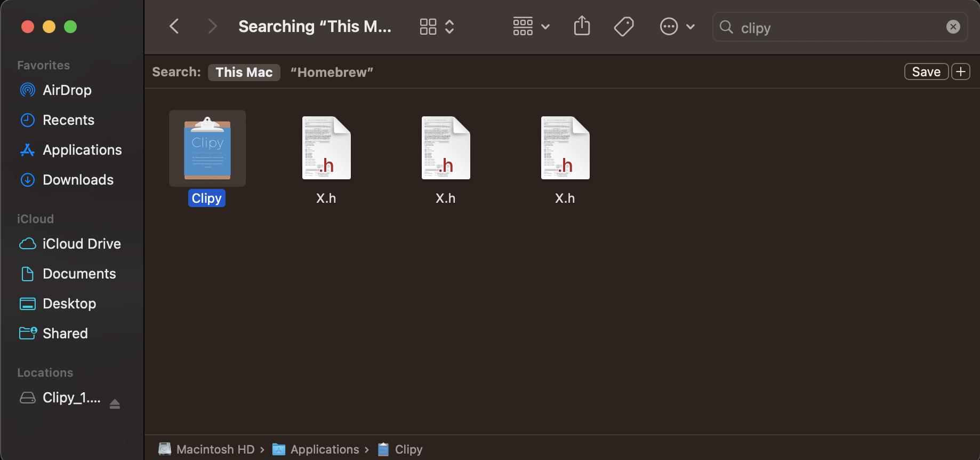Click the Share toolbar icon
The width and height of the screenshot is (980, 460).
[582, 26]
